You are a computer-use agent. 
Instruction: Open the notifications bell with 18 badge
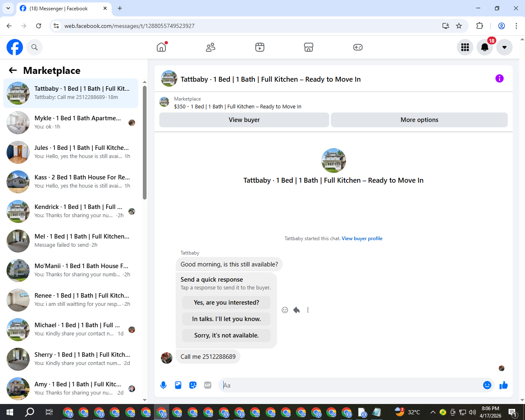[485, 47]
